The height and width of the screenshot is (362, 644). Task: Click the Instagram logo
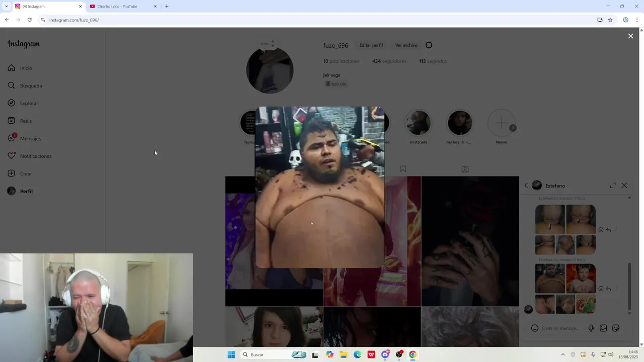pyautogui.click(x=23, y=44)
